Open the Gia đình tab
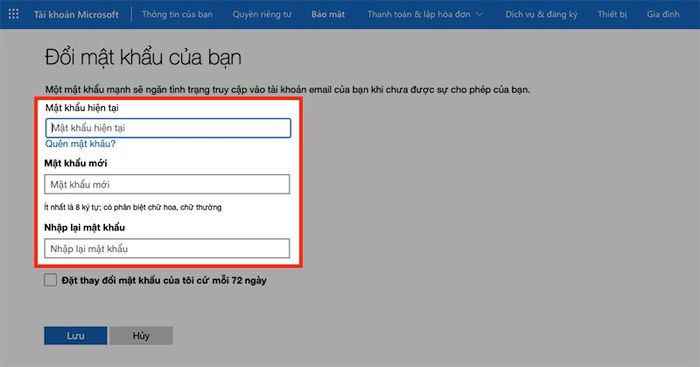The width and height of the screenshot is (700, 367). [663, 14]
